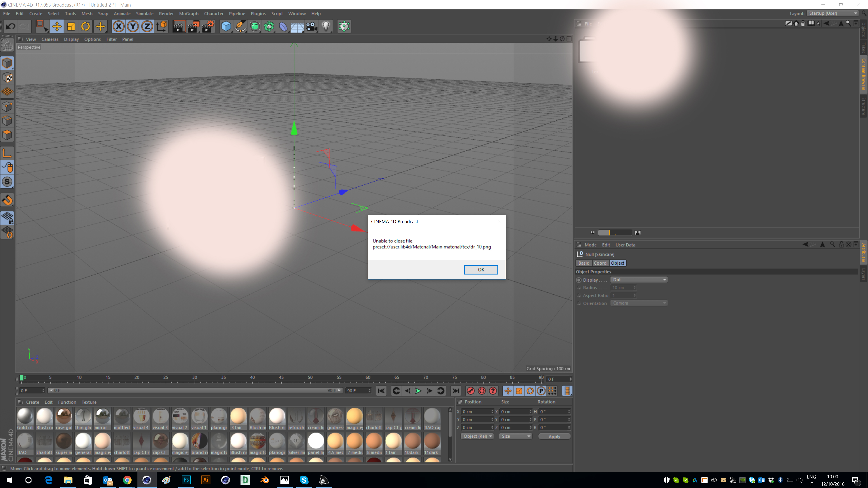Screen dimensions: 868x488
Task: Open the Display dropdown set to Dot
Action: 639,279
